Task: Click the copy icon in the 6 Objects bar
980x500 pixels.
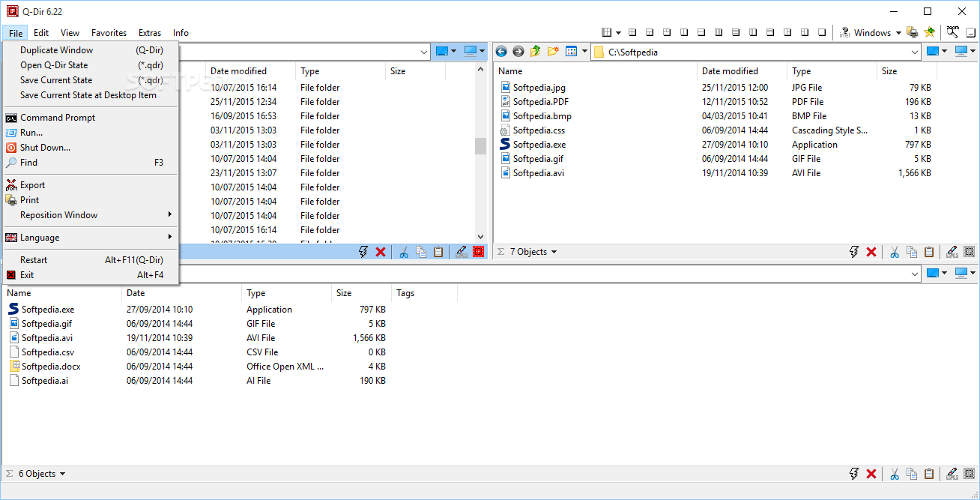Action: pos(912,474)
